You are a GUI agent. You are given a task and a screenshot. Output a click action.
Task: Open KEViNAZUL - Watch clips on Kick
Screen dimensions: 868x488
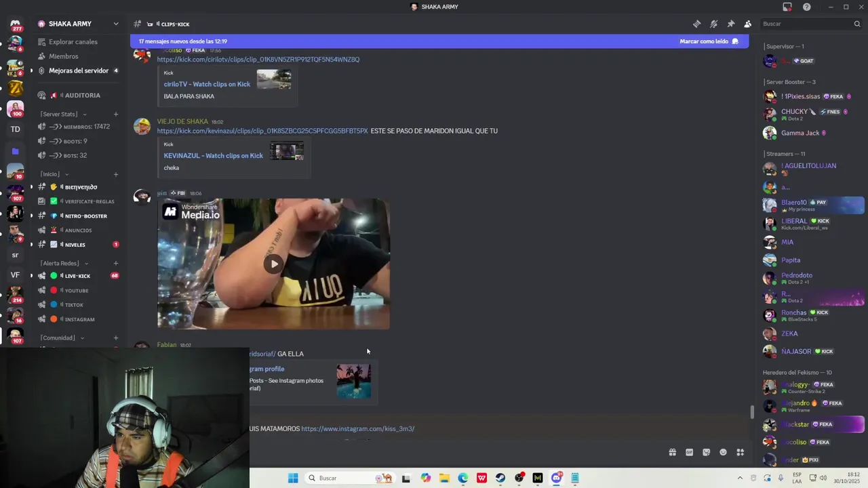(213, 156)
